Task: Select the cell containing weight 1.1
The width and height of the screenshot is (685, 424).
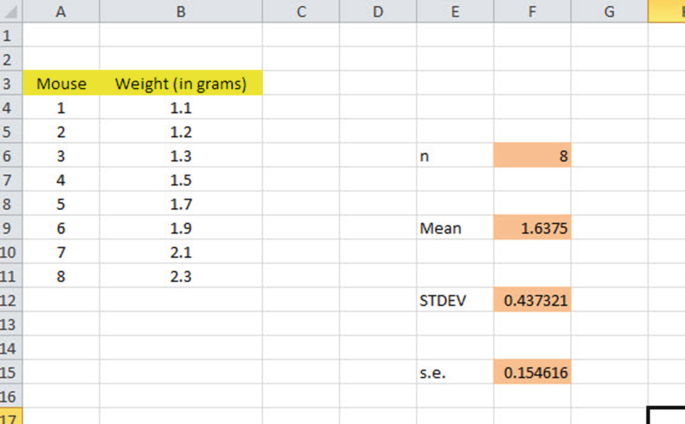Action: pyautogui.click(x=180, y=108)
